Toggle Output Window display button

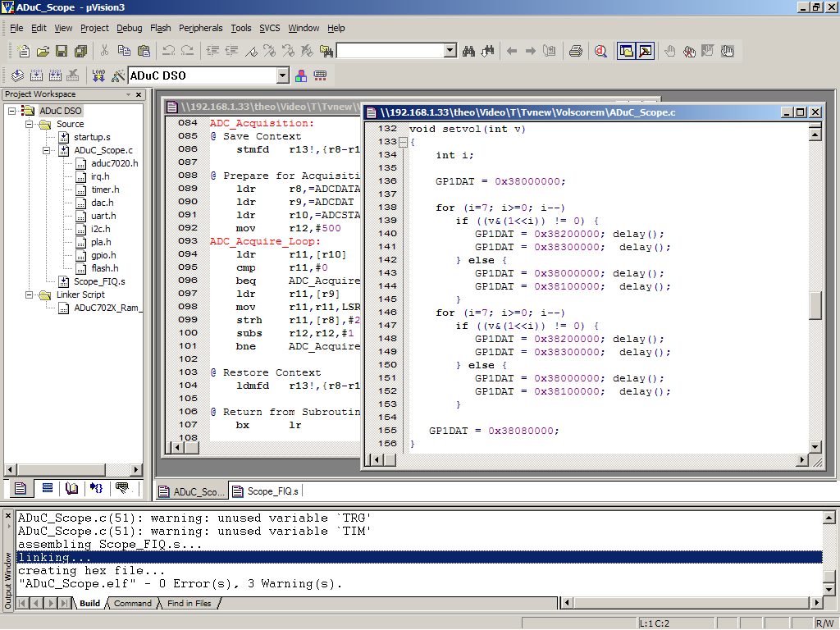645,51
